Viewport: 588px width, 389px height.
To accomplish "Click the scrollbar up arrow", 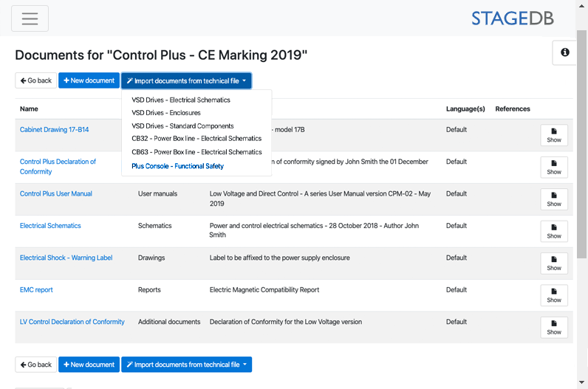I will 581,6.
